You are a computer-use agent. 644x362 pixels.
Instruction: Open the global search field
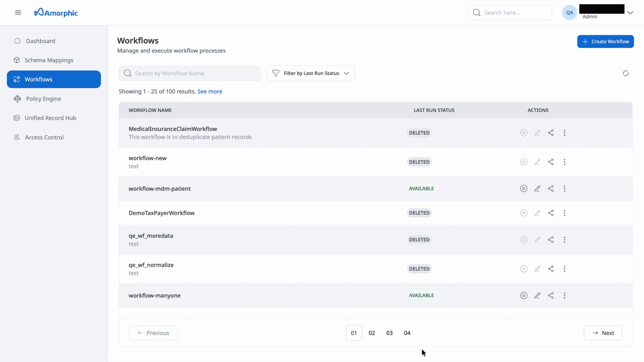[x=510, y=12]
